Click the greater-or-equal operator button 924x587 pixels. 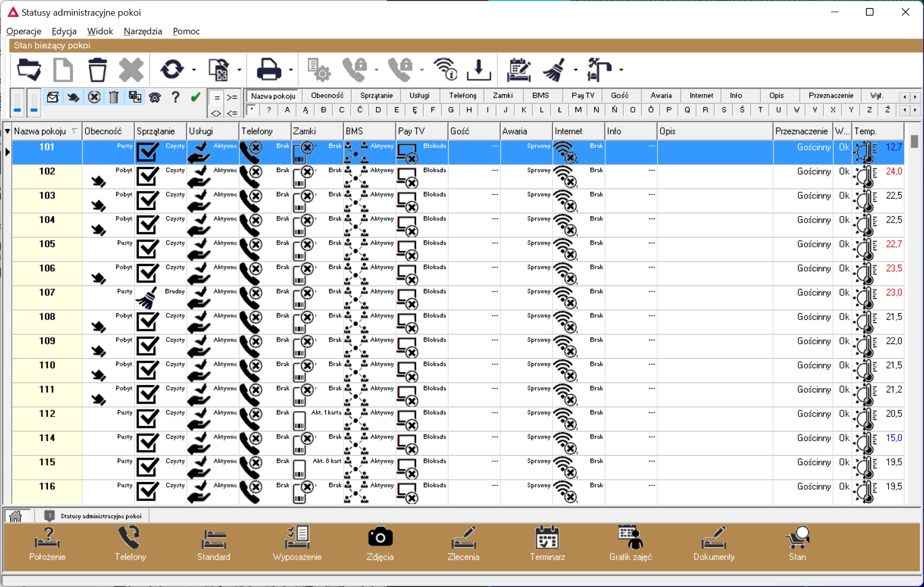(232, 98)
